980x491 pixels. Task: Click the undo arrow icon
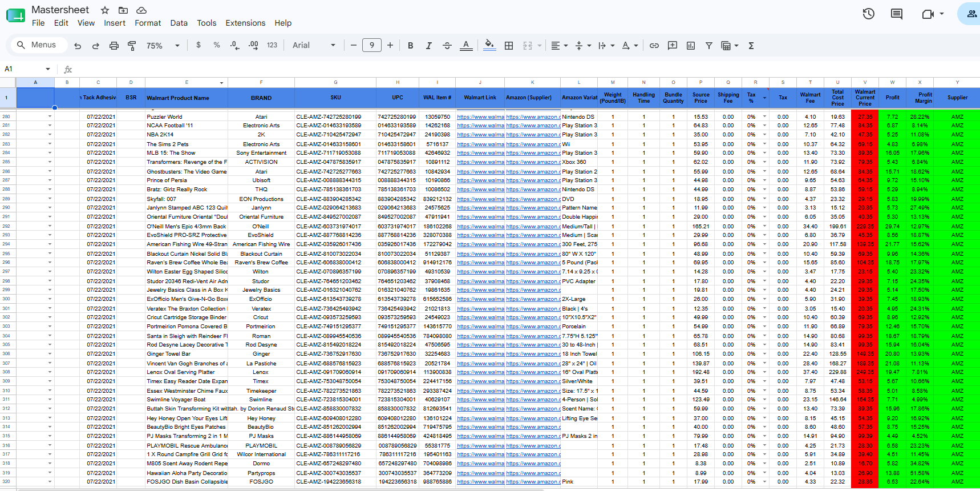tap(78, 46)
